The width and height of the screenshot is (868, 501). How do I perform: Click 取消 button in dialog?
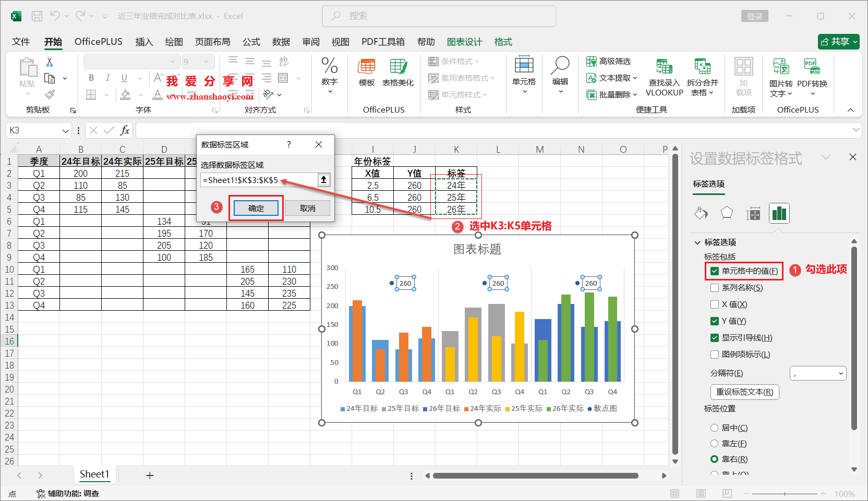pyautogui.click(x=308, y=208)
